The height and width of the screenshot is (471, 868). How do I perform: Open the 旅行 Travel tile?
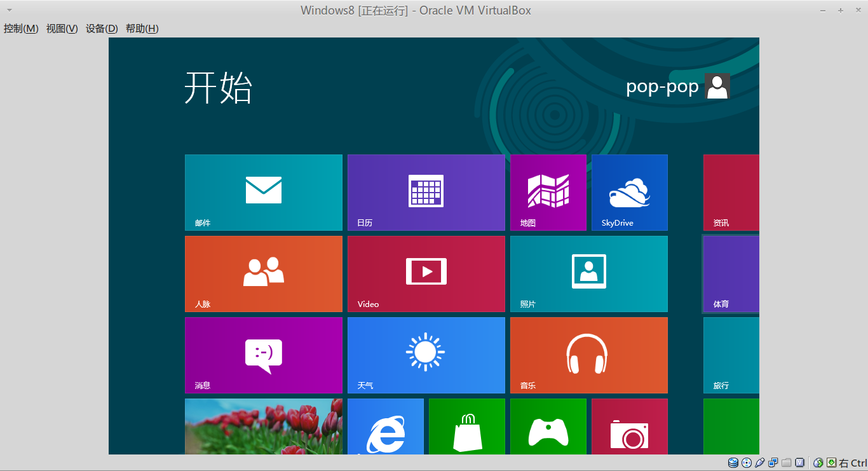point(731,355)
